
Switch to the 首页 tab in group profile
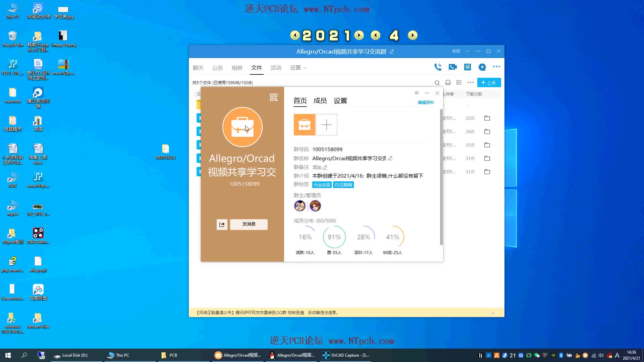300,101
